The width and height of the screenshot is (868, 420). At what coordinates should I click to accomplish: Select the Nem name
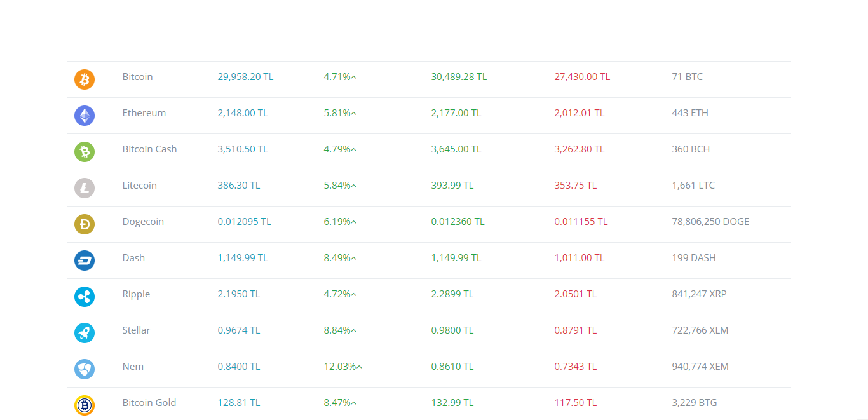(133, 367)
